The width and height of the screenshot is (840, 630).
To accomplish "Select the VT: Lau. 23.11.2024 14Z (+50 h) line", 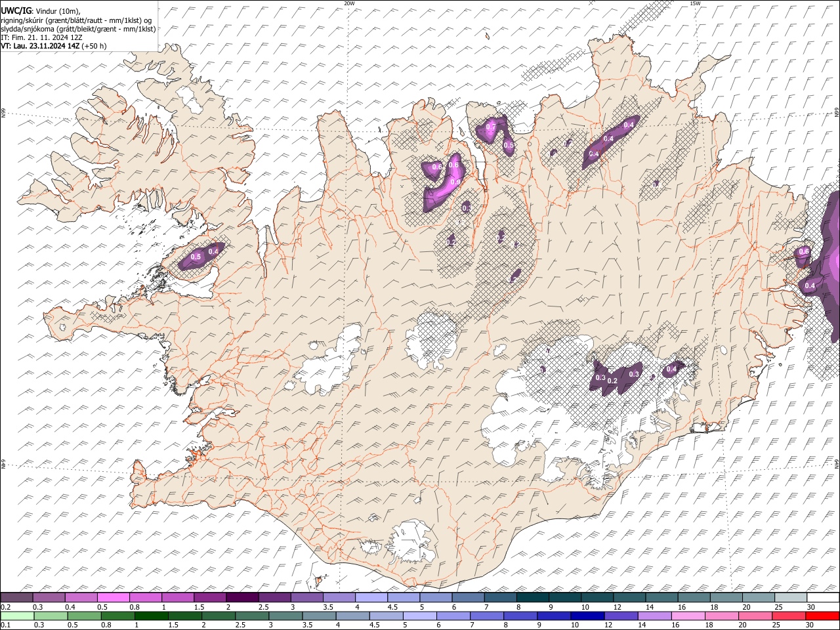I will (x=54, y=46).
